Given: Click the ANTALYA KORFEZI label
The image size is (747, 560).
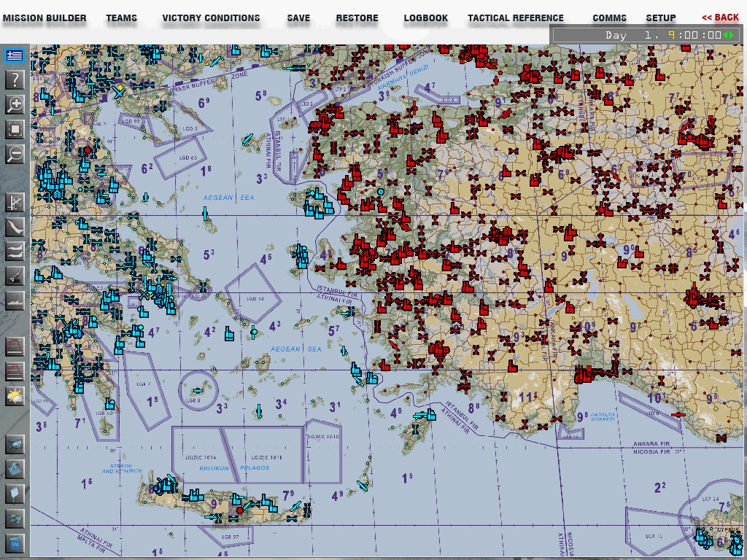Looking at the screenshot, I should 603,417.
